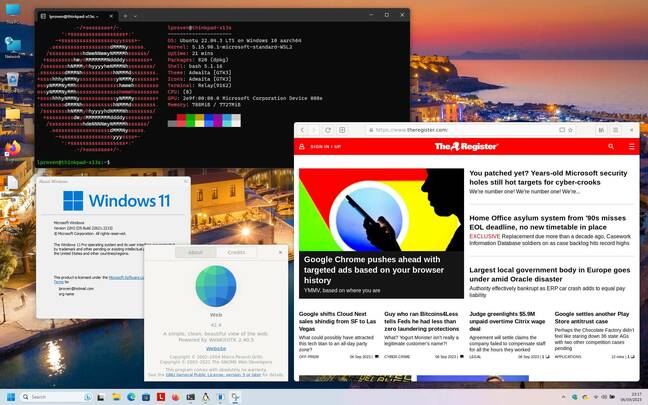Open a new tab in the Web browser
648x405 pixels.
[x=342, y=130]
